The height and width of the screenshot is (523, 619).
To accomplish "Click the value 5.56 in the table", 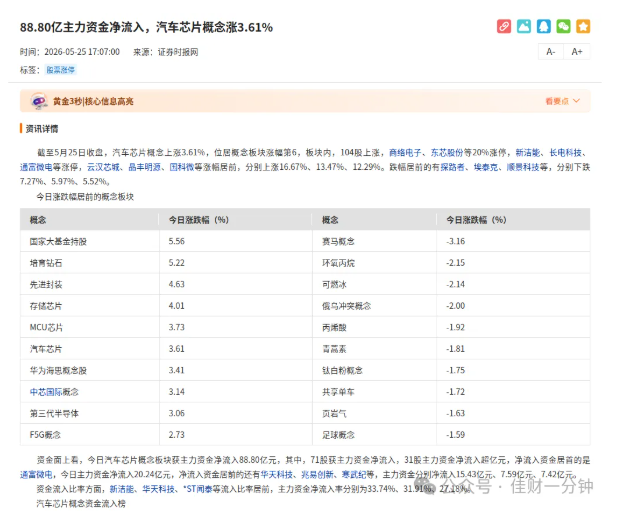I will point(176,241).
